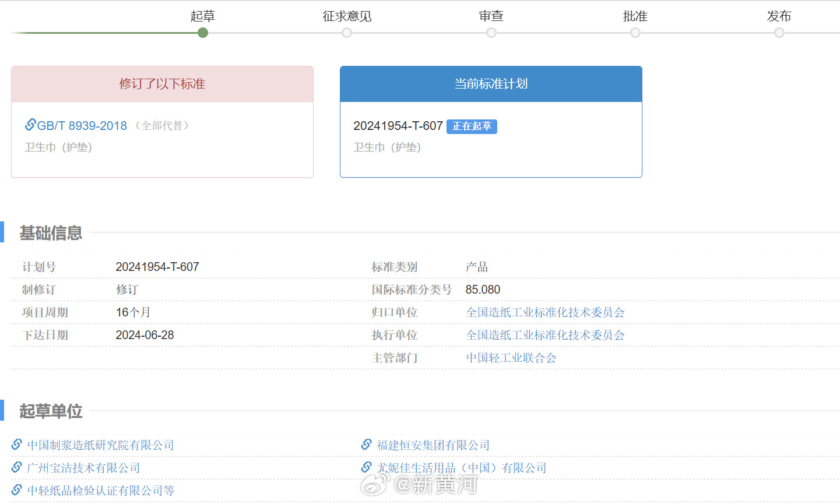The height and width of the screenshot is (504, 840).
Task: Open 广州宝洁技术有限公司 link
Action: [x=83, y=468]
